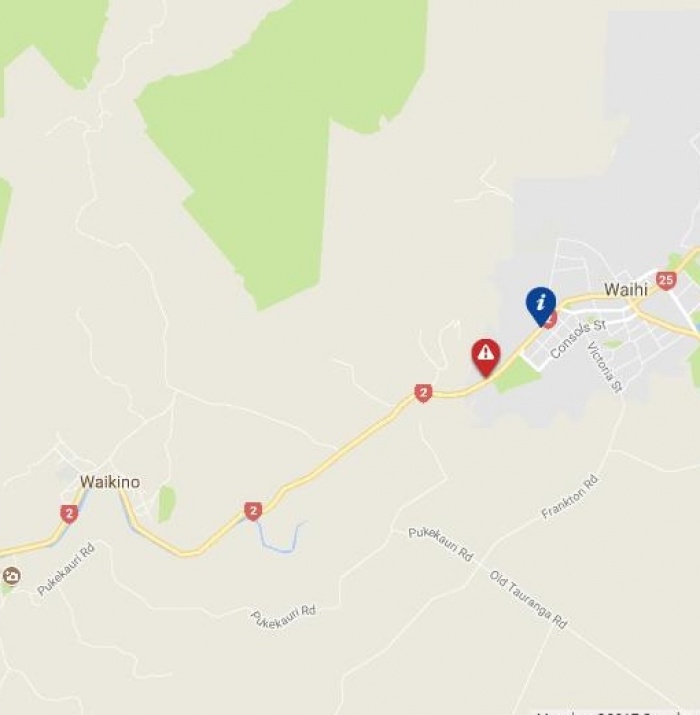The width and height of the screenshot is (700, 715).
Task: Select the Highway 25 shield icon
Action: (x=666, y=280)
